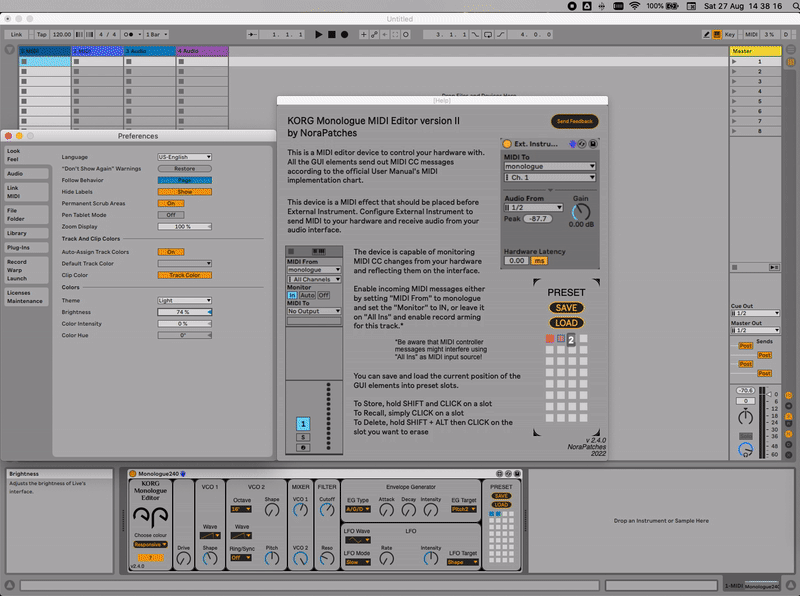Click the Send Feedback button

click(x=575, y=121)
